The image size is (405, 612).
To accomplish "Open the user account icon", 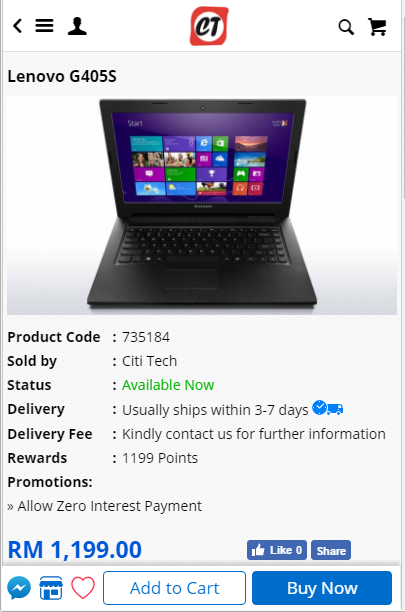I will click(x=77, y=26).
